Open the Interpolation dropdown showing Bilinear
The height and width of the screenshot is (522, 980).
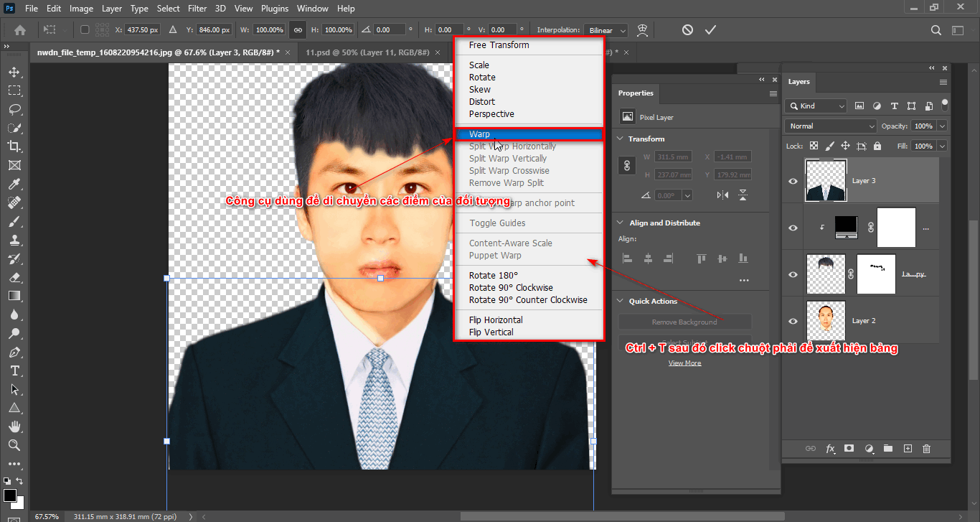605,30
